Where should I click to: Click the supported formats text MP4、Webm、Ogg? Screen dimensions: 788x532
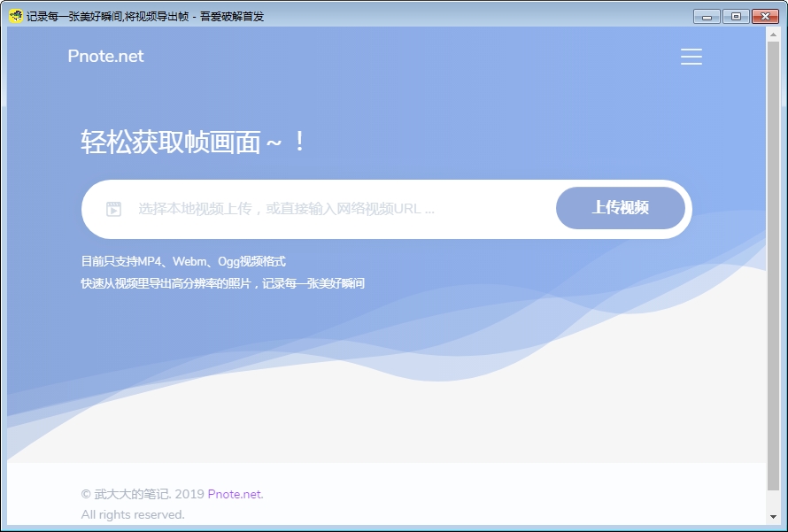point(183,261)
